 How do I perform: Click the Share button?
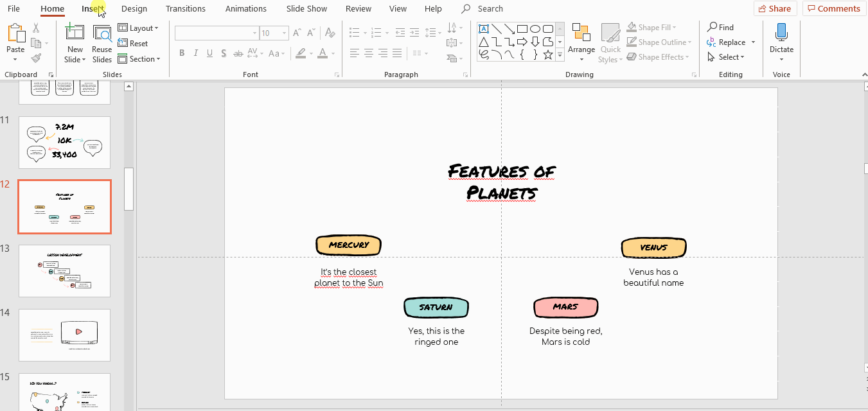point(775,8)
